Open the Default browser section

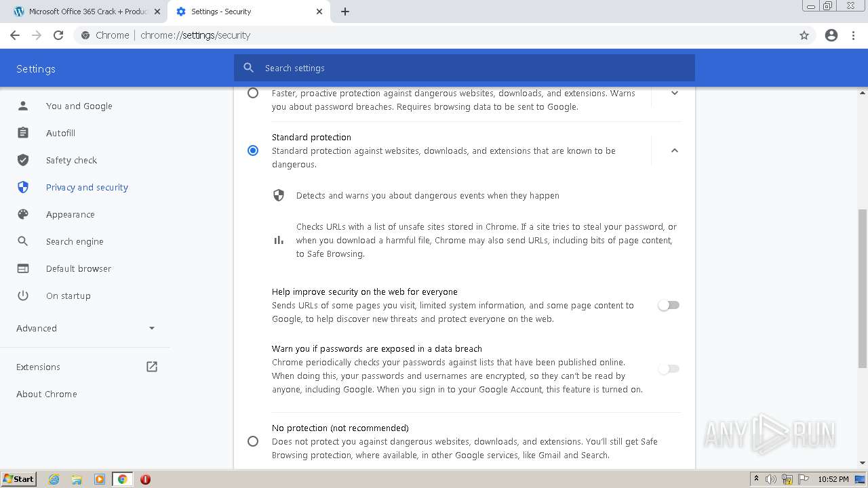[x=78, y=268]
